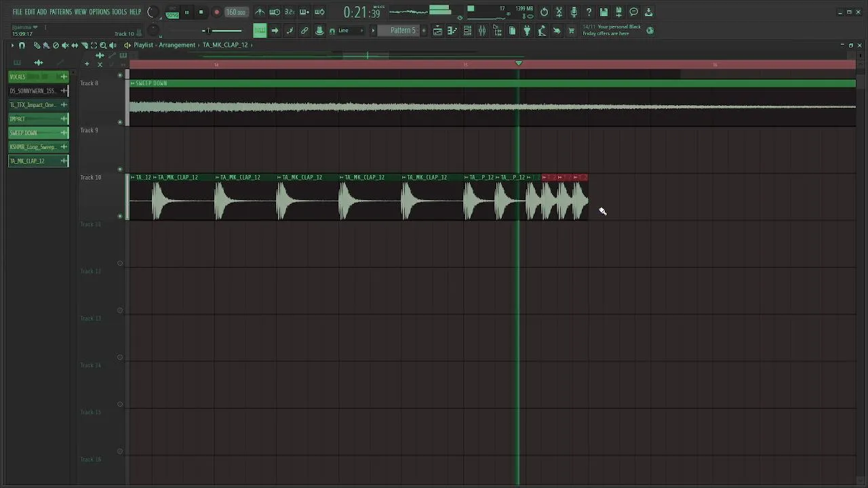This screenshot has width=868, height=488.
Task: Show patterns tab in picker panel
Action: [x=18, y=62]
